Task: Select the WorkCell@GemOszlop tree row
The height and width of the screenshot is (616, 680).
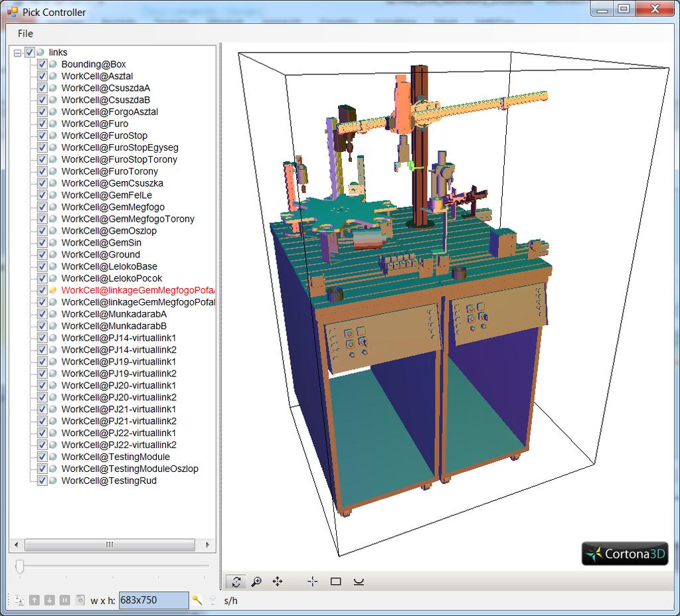Action: point(109,230)
